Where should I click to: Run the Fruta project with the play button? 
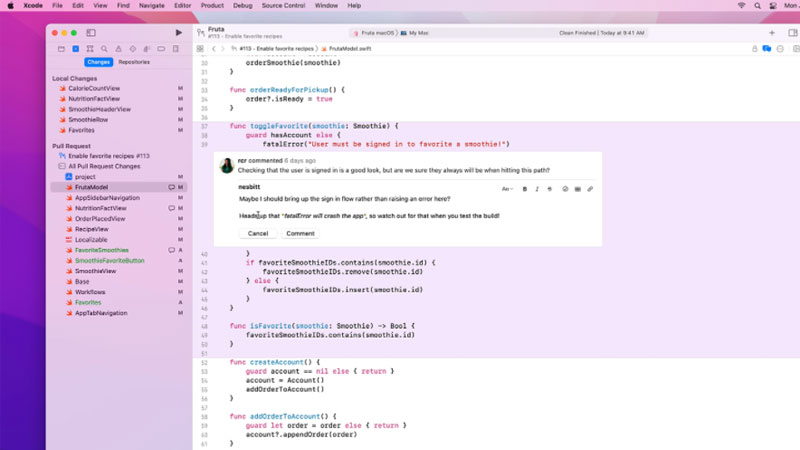click(179, 33)
